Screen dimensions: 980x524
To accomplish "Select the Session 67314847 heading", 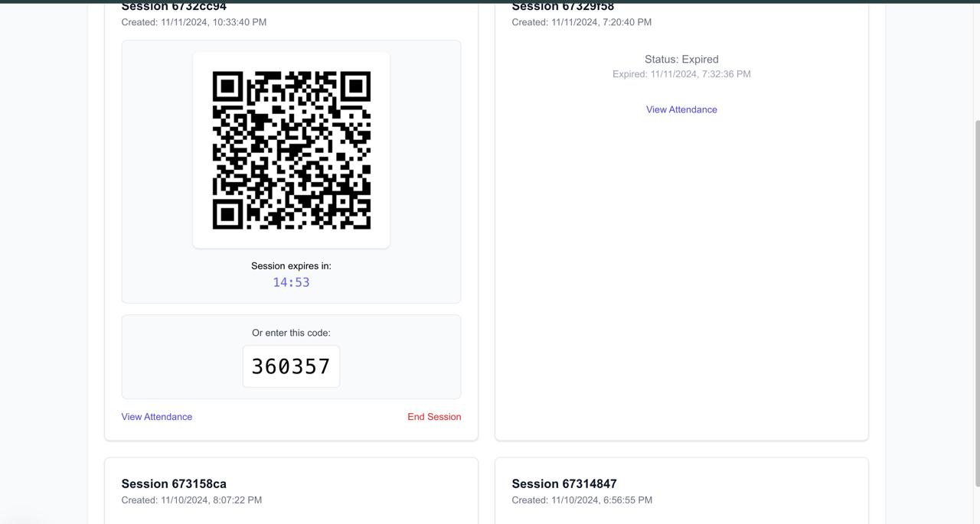I will (x=564, y=483).
